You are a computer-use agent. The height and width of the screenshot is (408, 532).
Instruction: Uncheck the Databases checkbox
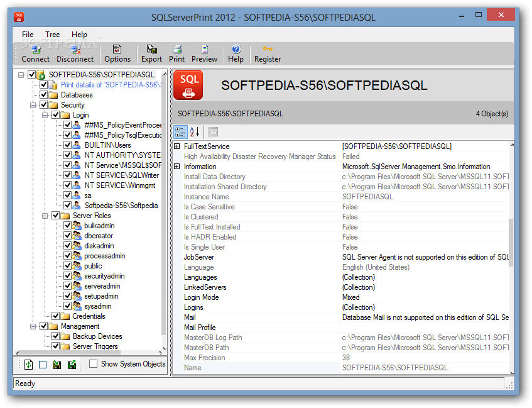[44, 94]
